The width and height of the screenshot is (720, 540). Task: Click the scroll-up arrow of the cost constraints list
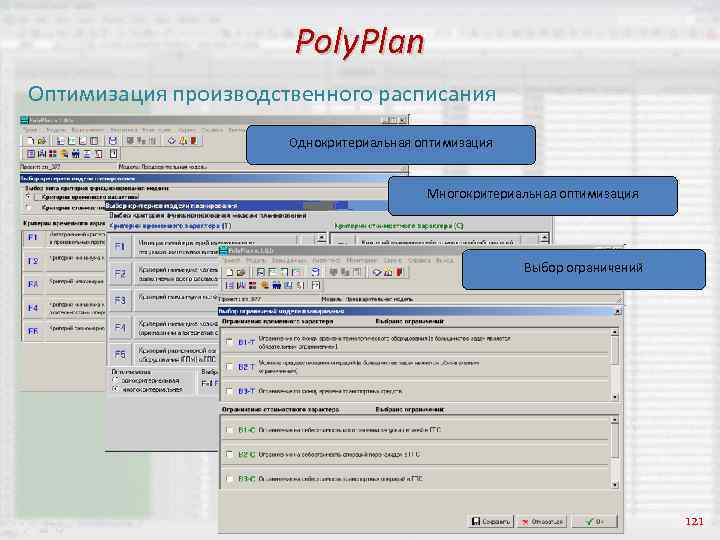tap(615, 420)
